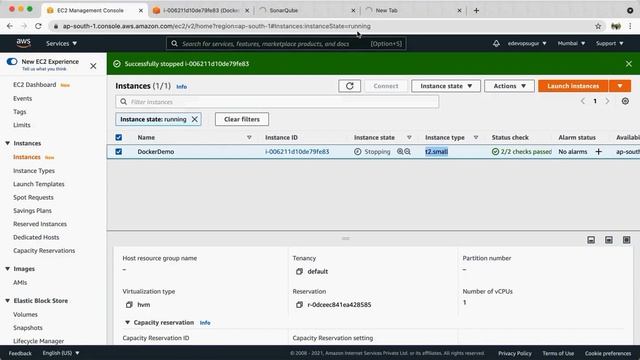Navigate back in browser
The image size is (640, 360).
pos(10,26)
